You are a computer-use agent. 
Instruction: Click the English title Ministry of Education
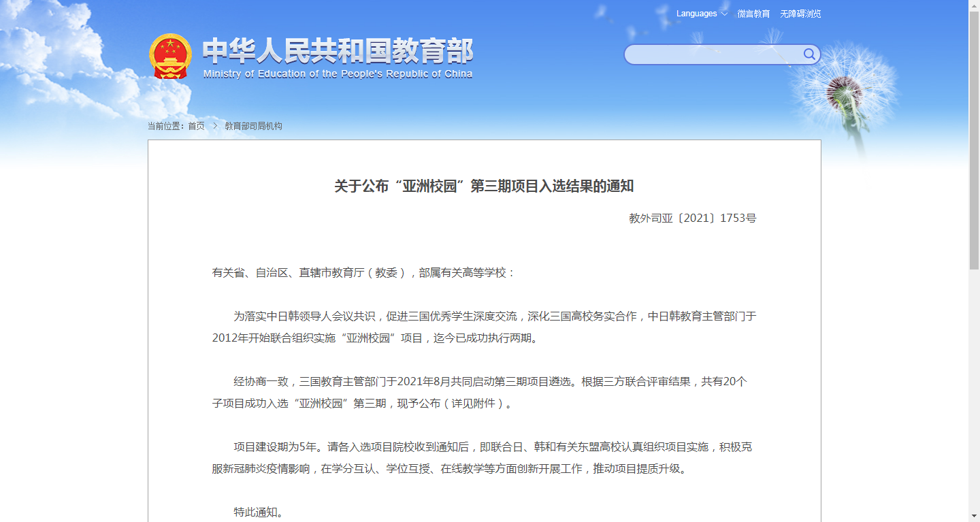click(x=338, y=74)
